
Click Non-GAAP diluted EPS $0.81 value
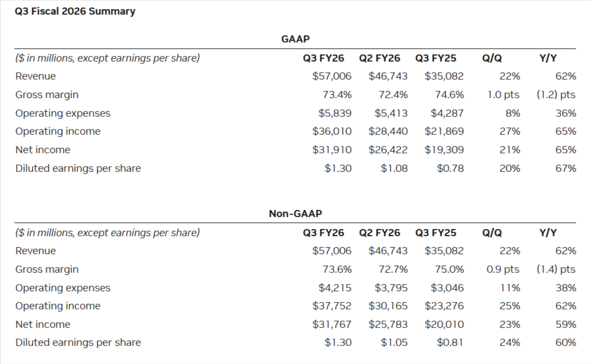coord(450,343)
